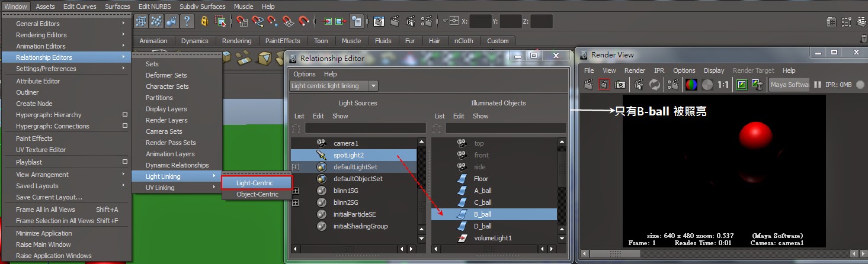Click IPR render icon in Render View
The height and width of the screenshot is (264, 868).
click(639, 85)
